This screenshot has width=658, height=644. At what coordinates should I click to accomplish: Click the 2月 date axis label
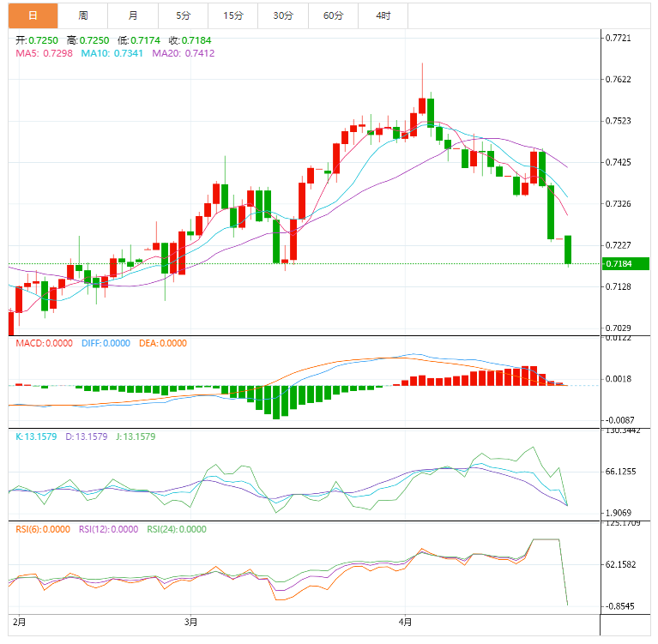[x=20, y=622]
